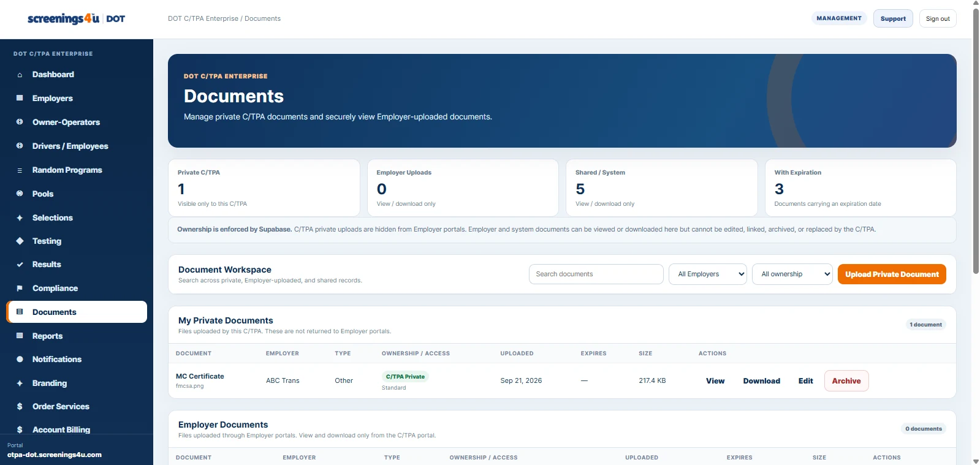Click the Employer Uploads stat card
This screenshot has width=980, height=465.
point(463,188)
